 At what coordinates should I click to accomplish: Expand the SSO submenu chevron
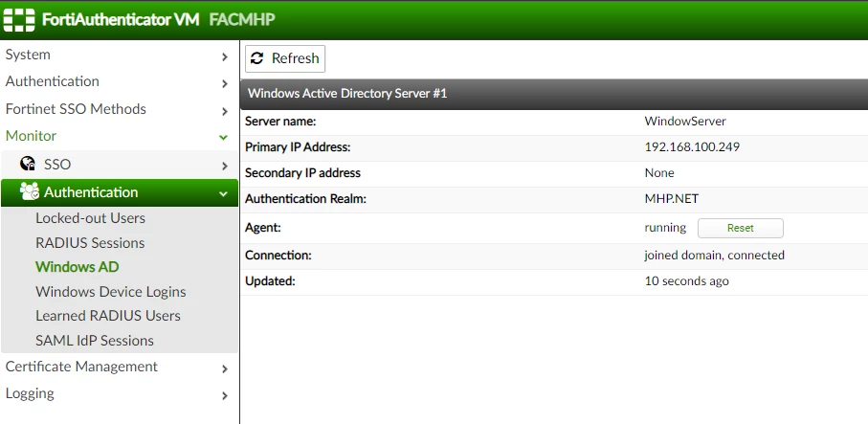(x=224, y=166)
